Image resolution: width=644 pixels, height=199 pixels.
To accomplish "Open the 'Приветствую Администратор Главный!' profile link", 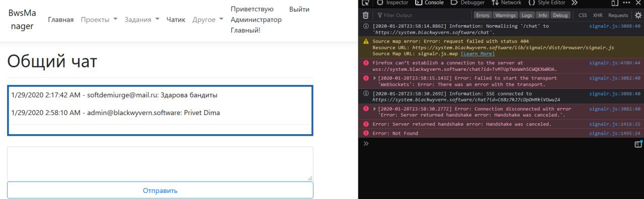I will click(256, 20).
